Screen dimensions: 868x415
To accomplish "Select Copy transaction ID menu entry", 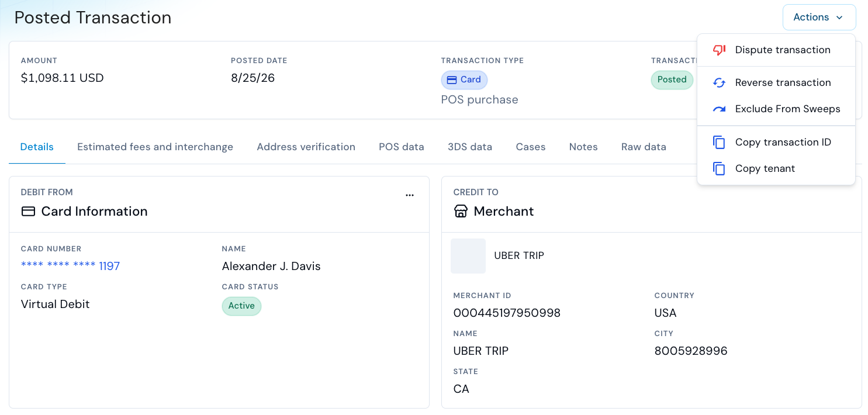I will tap(776, 142).
